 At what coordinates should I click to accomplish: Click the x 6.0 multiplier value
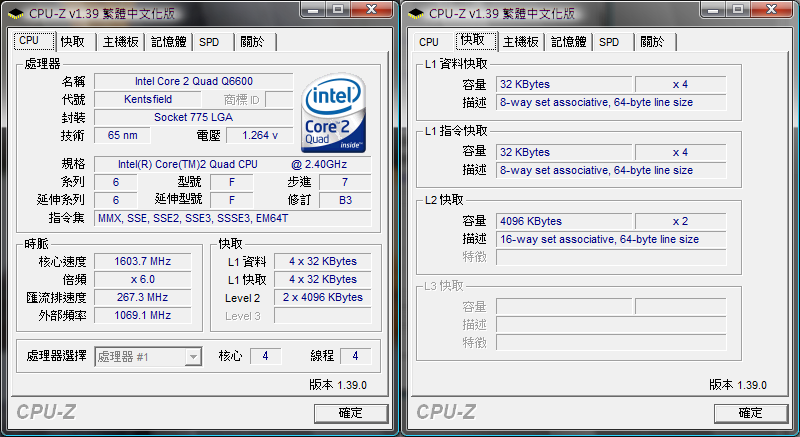tap(143, 279)
